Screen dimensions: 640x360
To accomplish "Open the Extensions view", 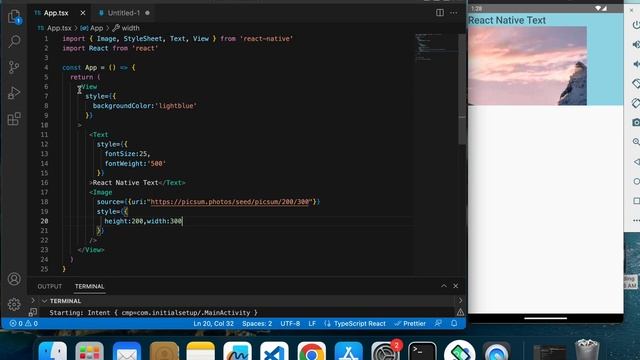I will (14, 119).
